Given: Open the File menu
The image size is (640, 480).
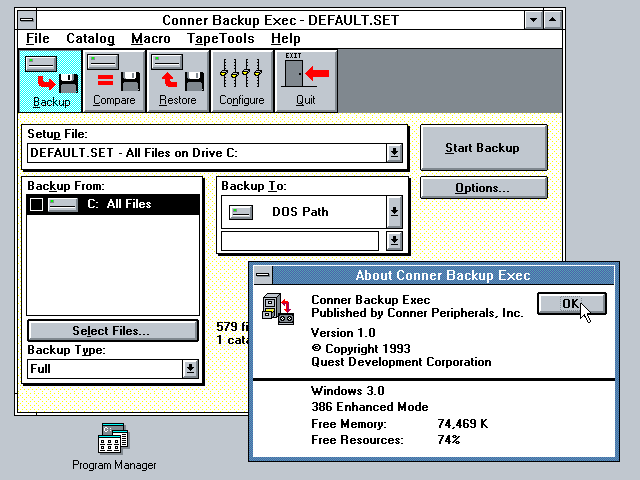Looking at the screenshot, I should [x=38, y=39].
